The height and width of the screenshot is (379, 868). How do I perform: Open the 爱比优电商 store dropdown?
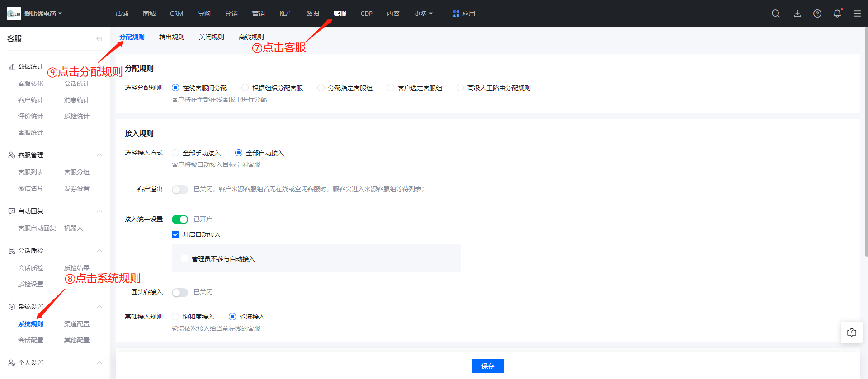(43, 14)
